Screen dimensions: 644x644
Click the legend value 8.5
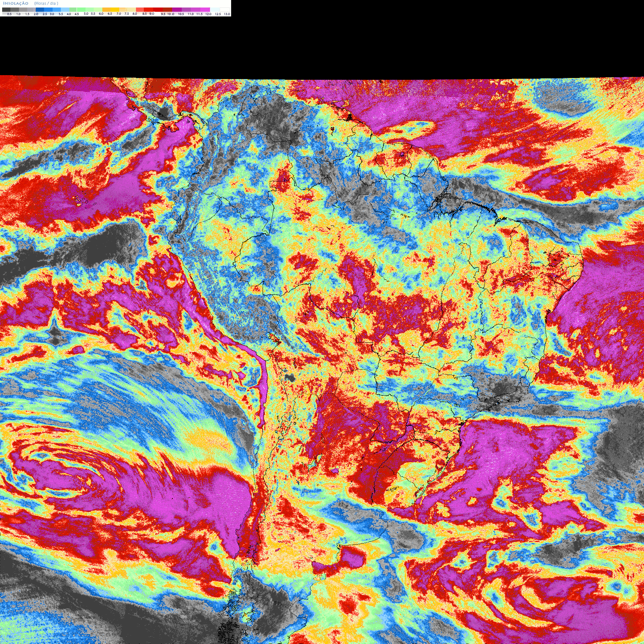click(145, 14)
